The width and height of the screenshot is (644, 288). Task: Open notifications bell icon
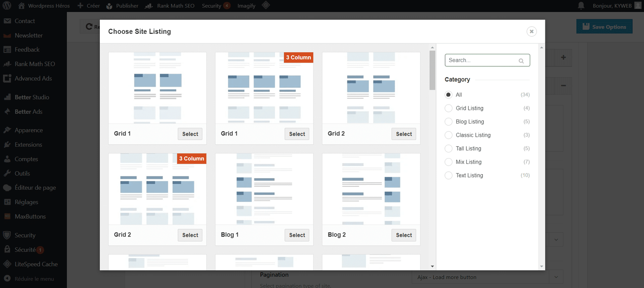581,6
